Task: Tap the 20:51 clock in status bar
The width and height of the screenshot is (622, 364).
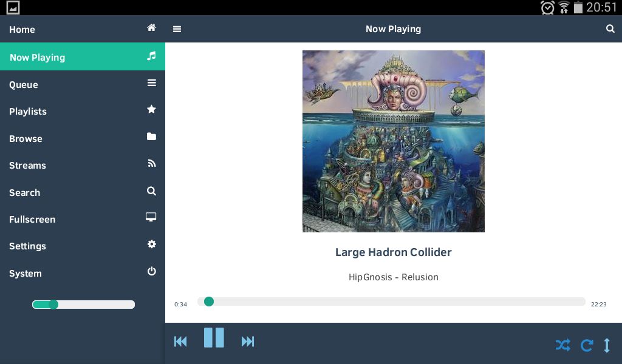Action: tap(601, 7)
